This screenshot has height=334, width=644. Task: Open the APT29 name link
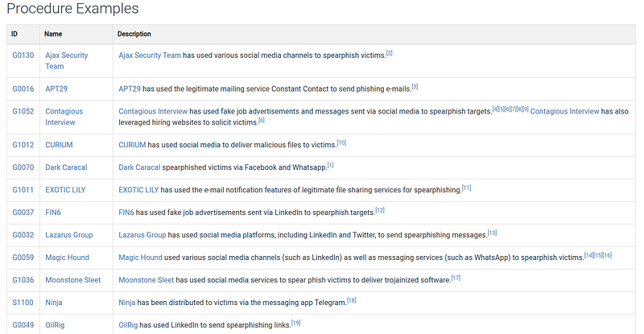click(56, 89)
